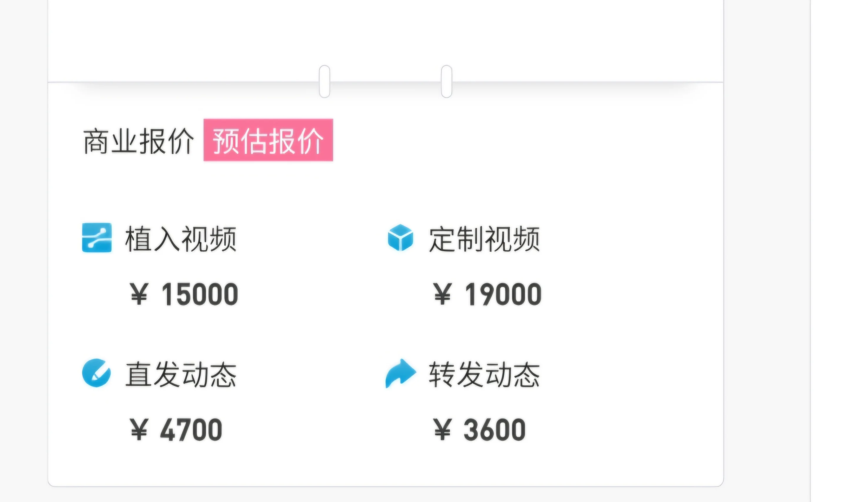Select the 定制视频 label
Image resolution: width=868 pixels, height=502 pixels.
point(484,239)
